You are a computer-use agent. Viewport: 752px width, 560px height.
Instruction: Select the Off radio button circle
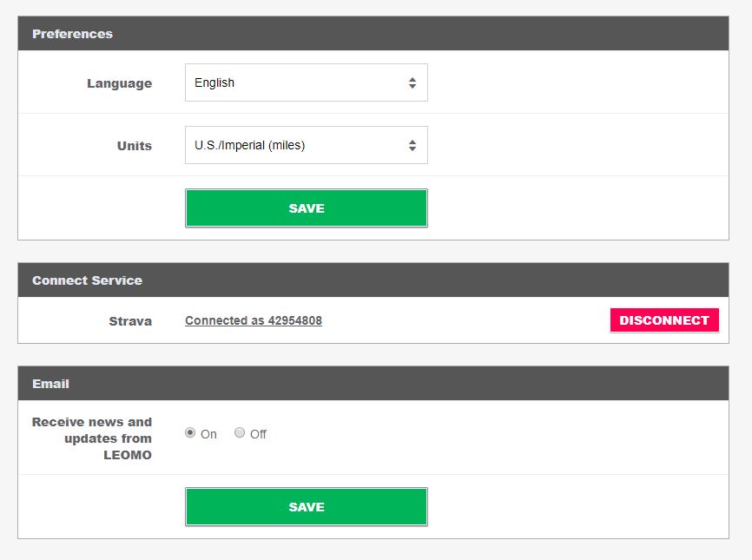(240, 432)
